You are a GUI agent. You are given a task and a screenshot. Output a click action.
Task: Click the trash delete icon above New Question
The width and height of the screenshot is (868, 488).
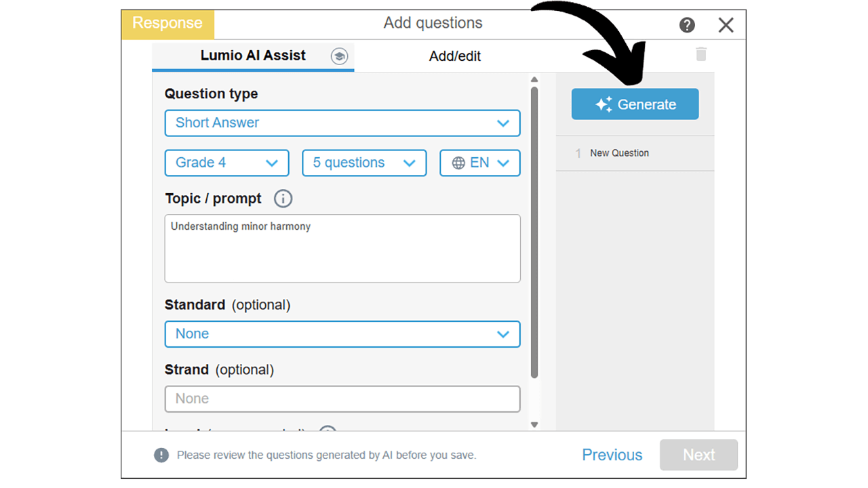[x=701, y=54]
